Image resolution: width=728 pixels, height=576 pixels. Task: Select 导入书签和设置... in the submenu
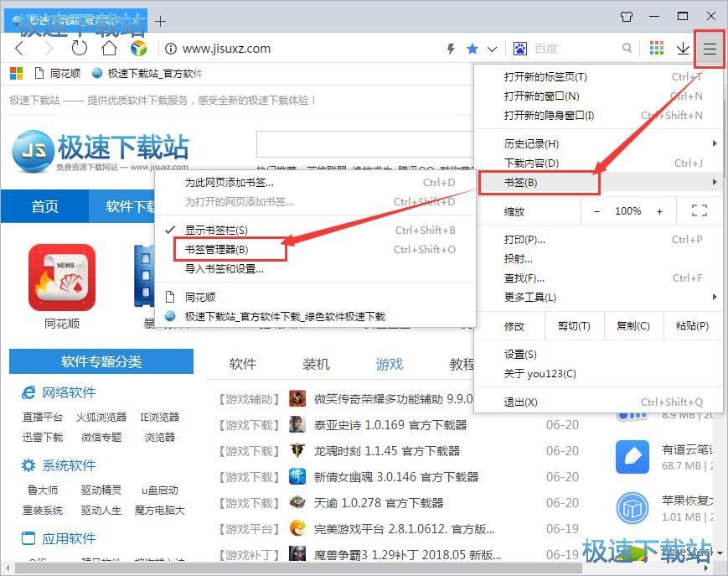(x=315, y=268)
